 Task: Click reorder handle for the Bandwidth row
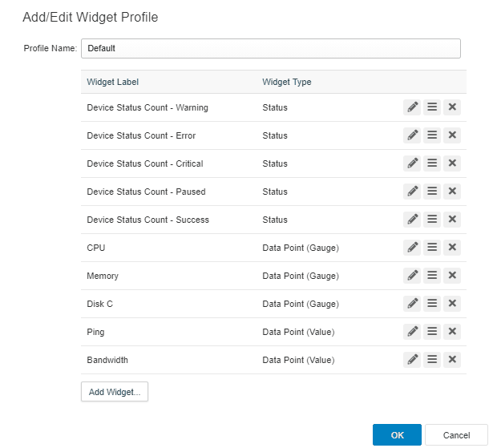[x=432, y=359]
